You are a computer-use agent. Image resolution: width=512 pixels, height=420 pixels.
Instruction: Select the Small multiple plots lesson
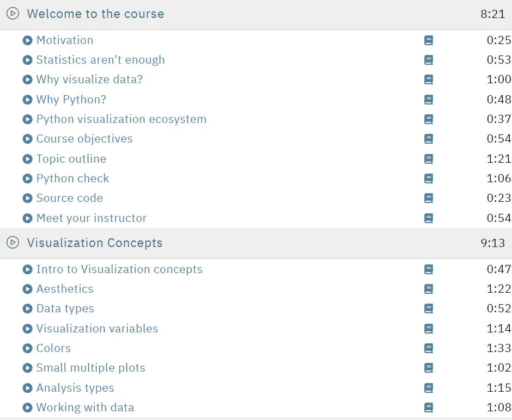point(91,368)
